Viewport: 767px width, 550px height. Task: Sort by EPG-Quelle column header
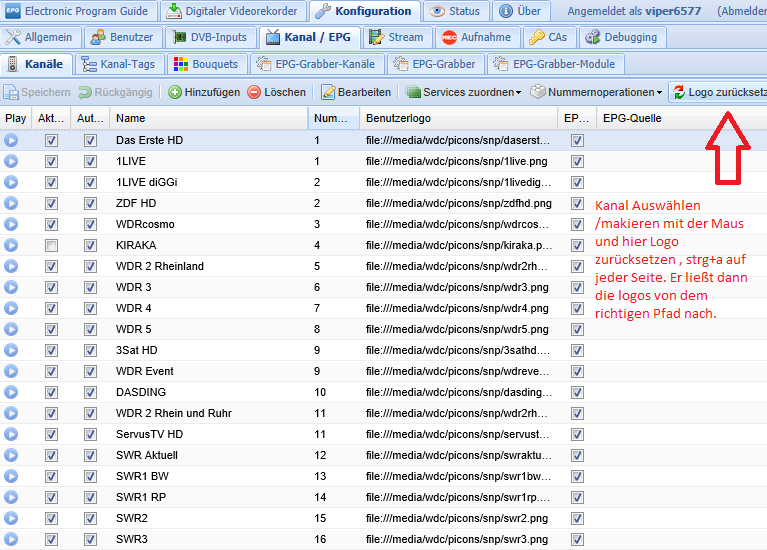[682, 118]
